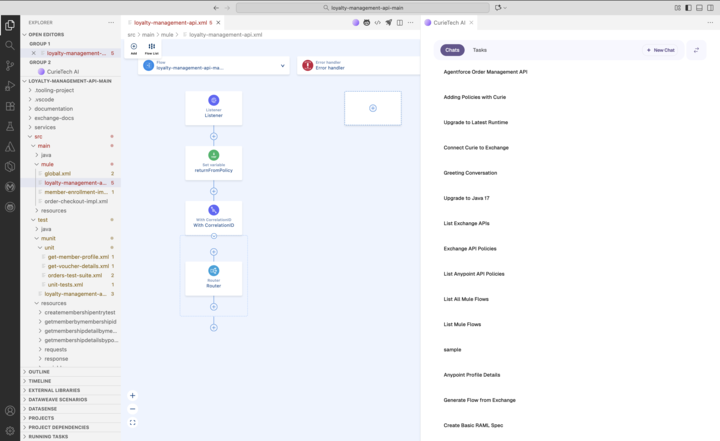This screenshot has width=720, height=441.
Task: Open the Search view in activity bar
Action: point(10,45)
